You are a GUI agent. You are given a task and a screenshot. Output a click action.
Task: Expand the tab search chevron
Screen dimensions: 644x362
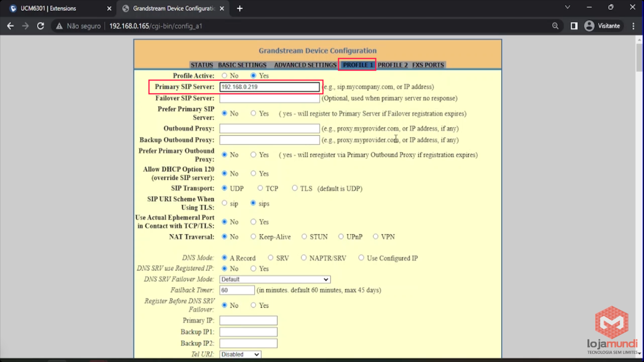567,8
